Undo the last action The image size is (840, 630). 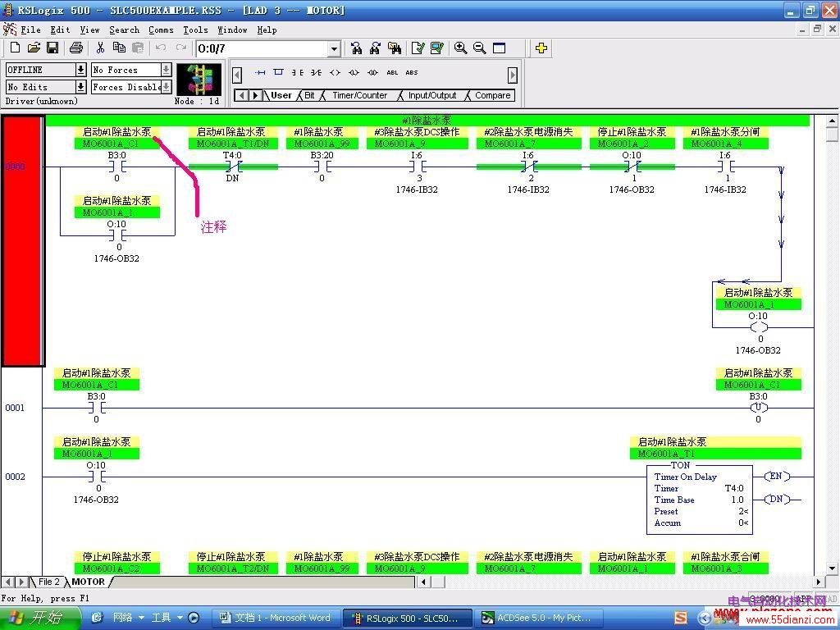click(160, 48)
